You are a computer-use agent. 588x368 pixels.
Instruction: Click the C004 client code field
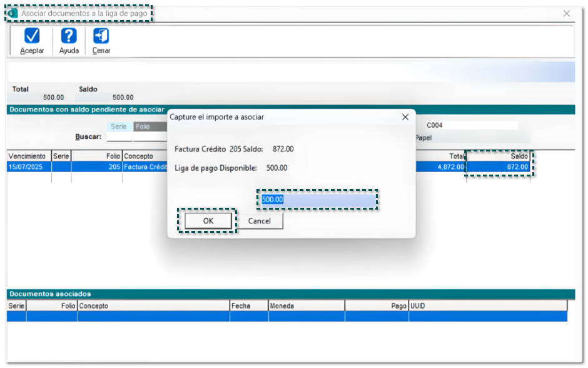coord(471,125)
